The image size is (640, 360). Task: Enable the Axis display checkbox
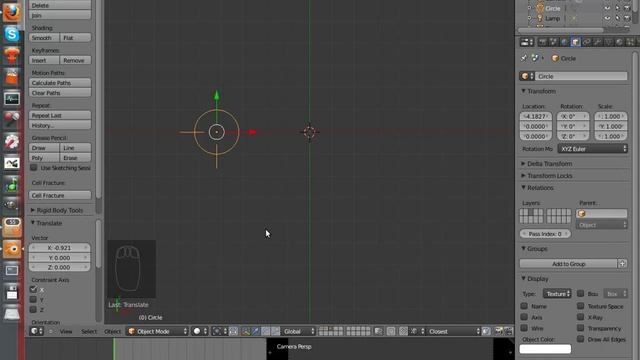click(524, 317)
